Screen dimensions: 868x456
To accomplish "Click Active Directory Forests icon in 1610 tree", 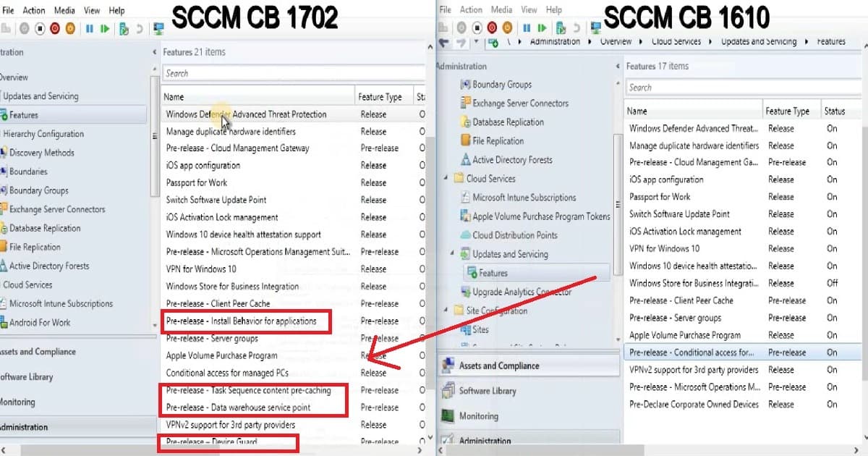I will pyautogui.click(x=465, y=159).
